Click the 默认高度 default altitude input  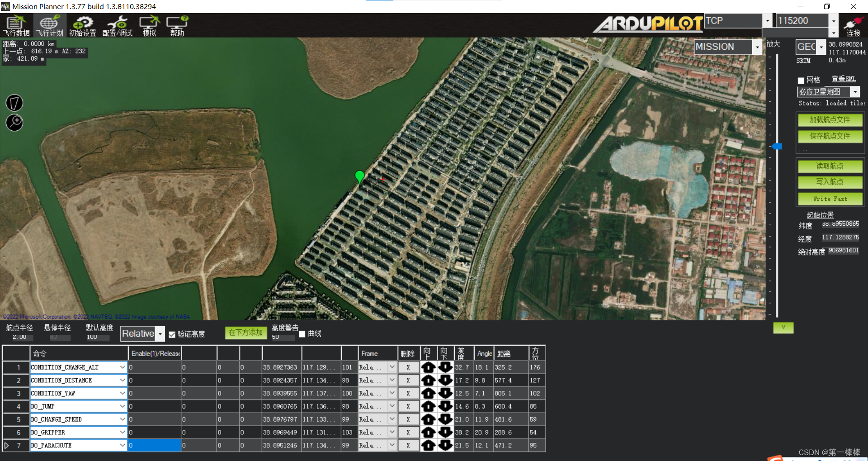[x=98, y=337]
